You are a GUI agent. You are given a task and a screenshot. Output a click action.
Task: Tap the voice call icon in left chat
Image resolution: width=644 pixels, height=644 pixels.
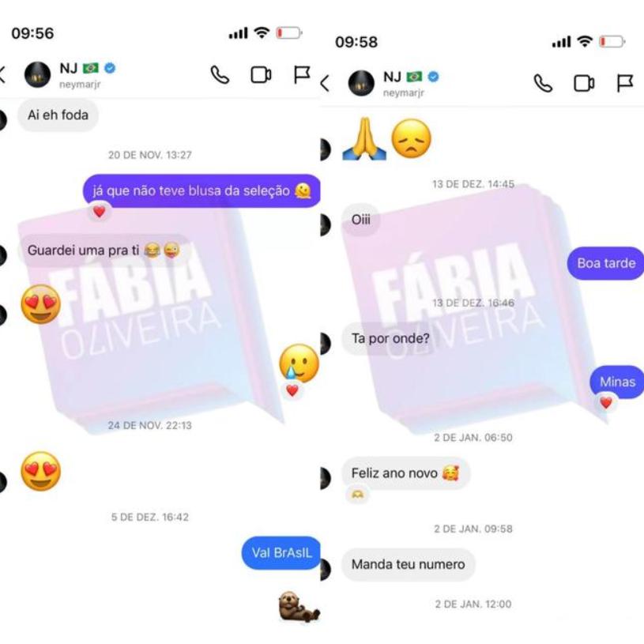220,75
